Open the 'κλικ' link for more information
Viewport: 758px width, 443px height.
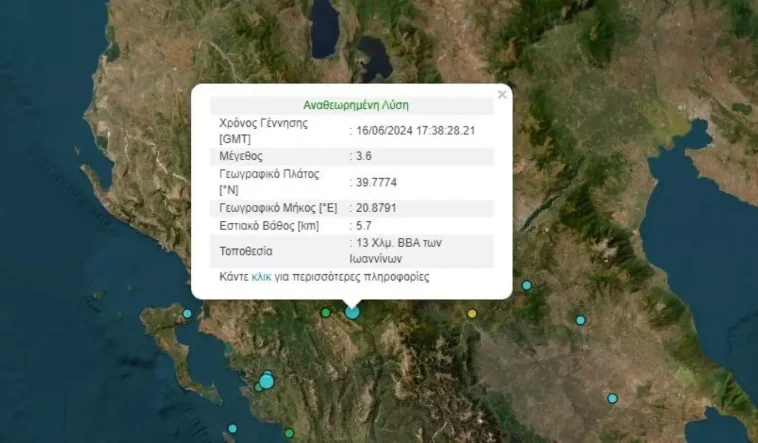pos(262,276)
